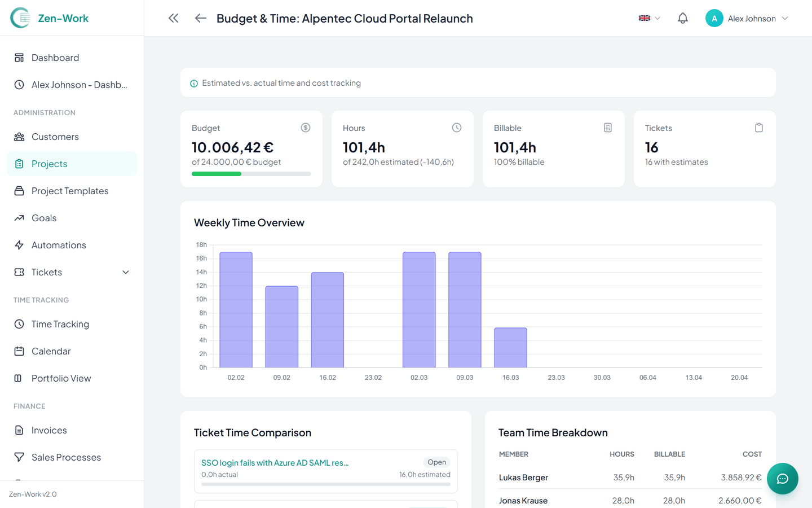Click the Sales Processes funnel icon
The image size is (812, 508).
[19, 457]
